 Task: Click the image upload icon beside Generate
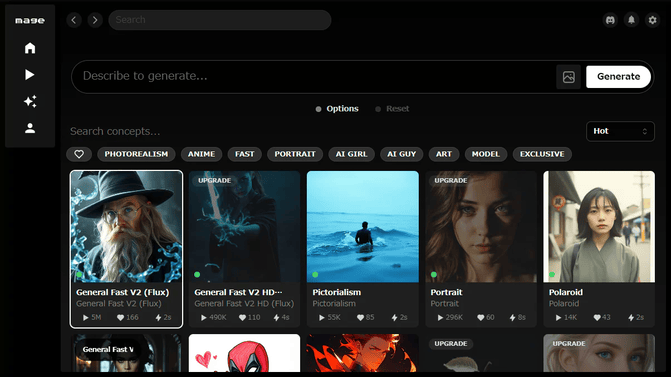tap(568, 77)
